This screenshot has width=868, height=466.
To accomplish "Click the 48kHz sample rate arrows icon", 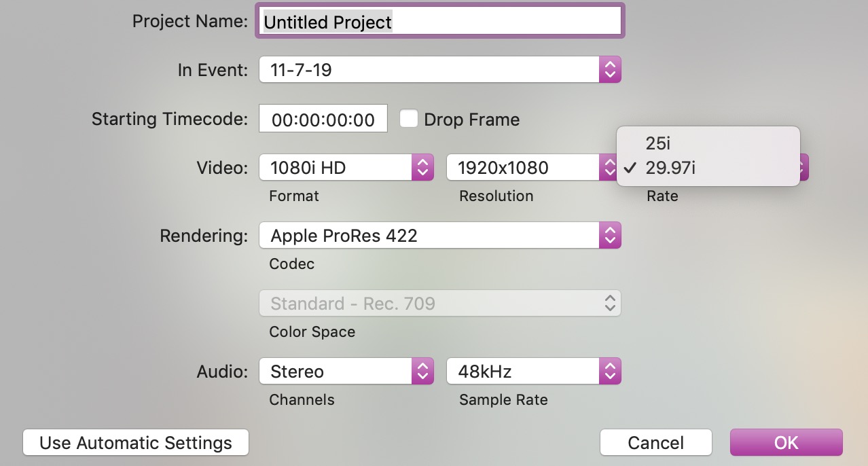I will pos(609,372).
